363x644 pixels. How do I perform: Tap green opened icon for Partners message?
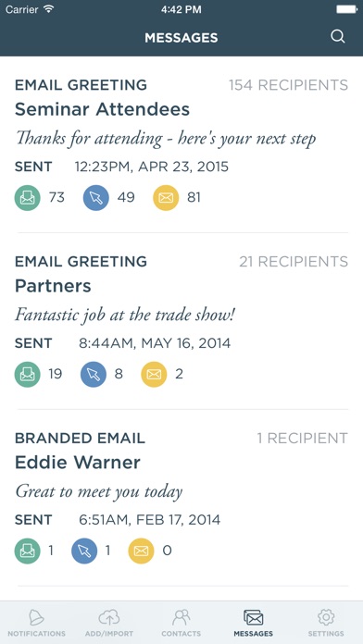(28, 375)
